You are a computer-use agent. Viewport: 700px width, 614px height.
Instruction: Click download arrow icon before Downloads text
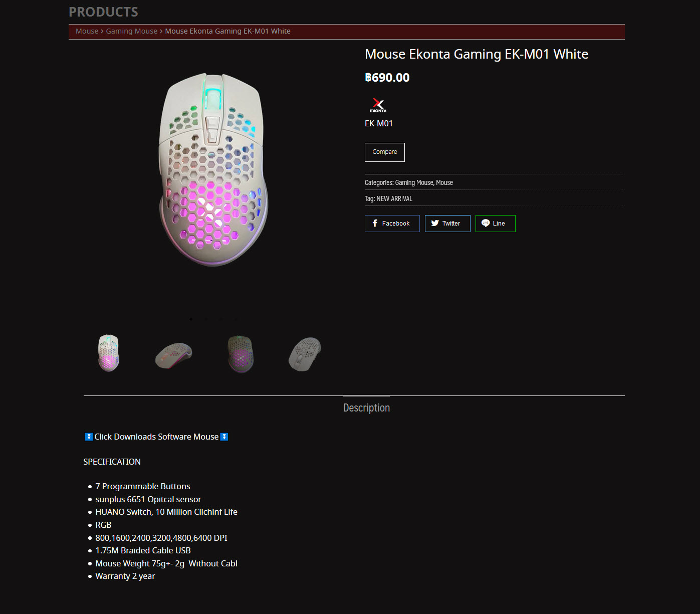coord(89,437)
